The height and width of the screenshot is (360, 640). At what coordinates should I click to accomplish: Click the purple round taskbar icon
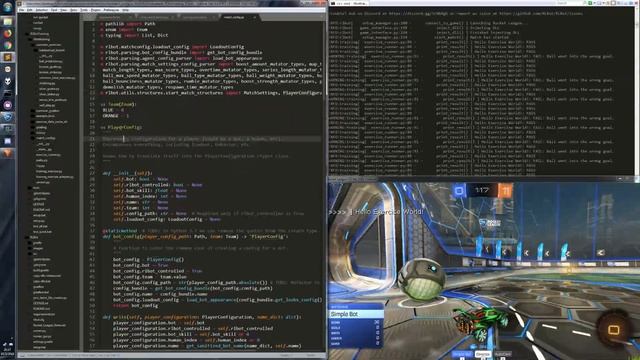[x=7, y=105]
